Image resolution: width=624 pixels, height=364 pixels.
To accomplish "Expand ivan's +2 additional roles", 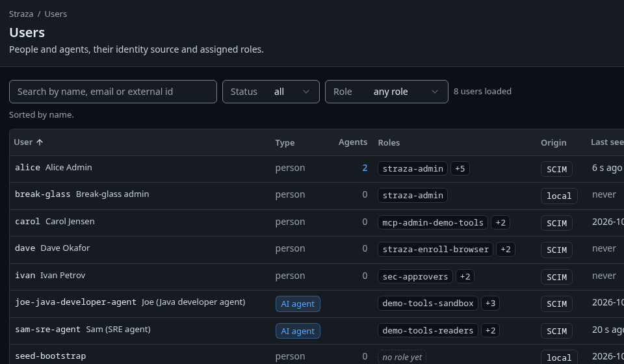I will [x=465, y=276].
